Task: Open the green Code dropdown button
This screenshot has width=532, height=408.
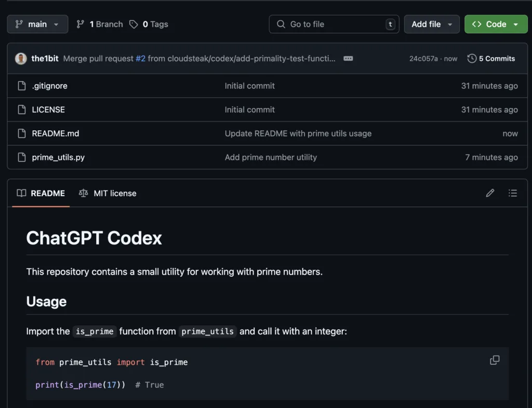Action: pos(496,24)
